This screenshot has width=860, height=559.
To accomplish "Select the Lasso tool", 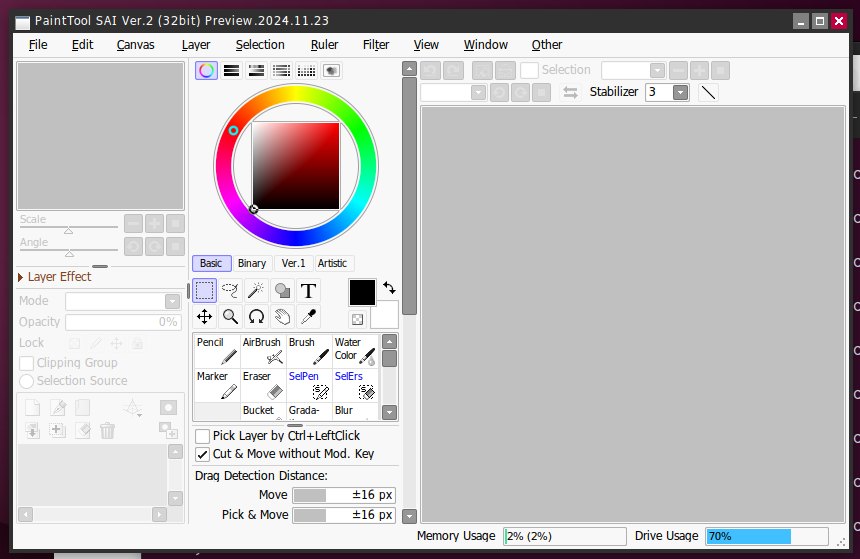I will [x=230, y=291].
